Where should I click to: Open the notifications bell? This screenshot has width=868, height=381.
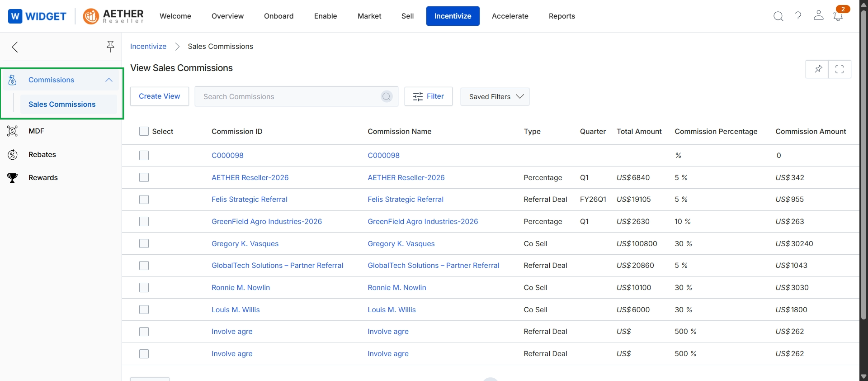[838, 16]
